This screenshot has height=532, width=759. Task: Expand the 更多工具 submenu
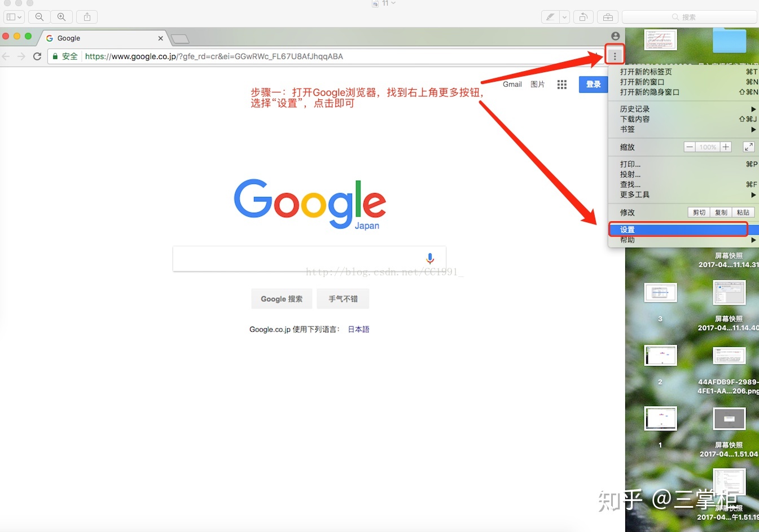pos(684,195)
